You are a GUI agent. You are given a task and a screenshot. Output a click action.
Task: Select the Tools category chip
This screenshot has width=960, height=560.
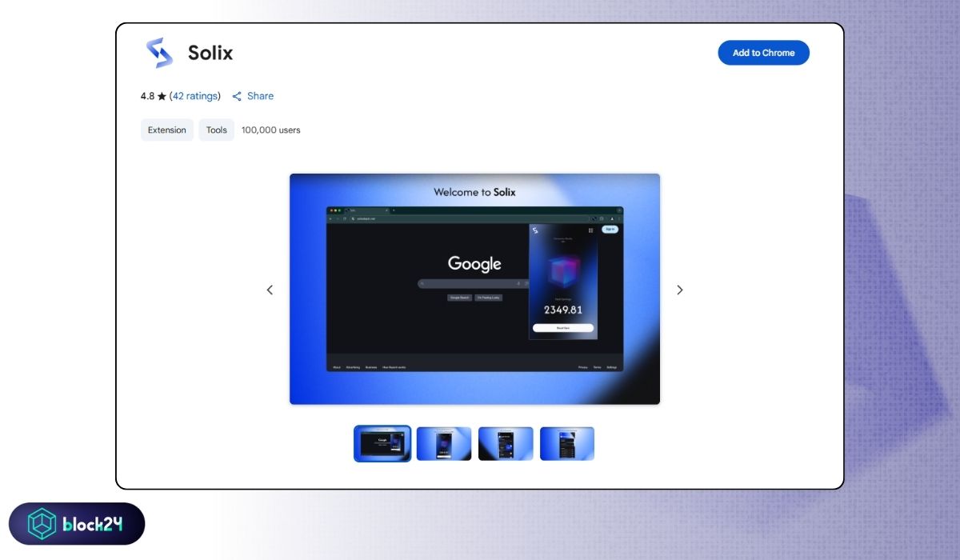click(217, 130)
